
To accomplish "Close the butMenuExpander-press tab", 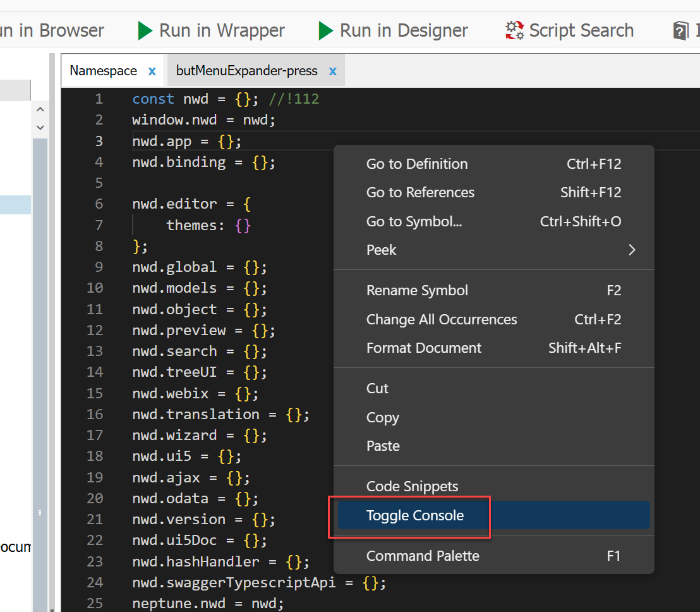I will (332, 71).
